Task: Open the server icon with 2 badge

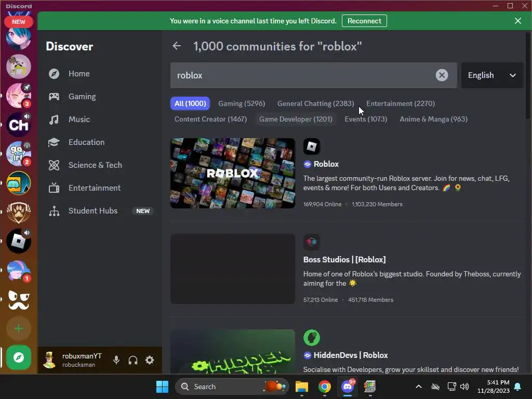Action: [19, 154]
